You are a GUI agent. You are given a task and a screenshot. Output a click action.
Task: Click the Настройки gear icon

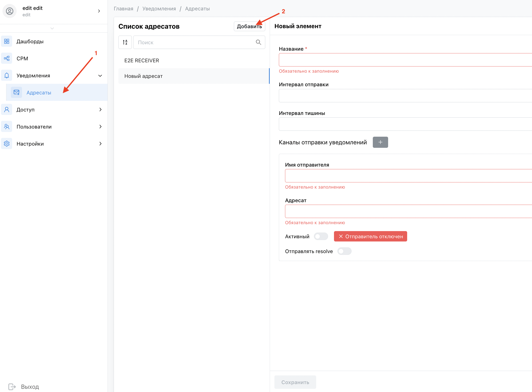coord(7,144)
